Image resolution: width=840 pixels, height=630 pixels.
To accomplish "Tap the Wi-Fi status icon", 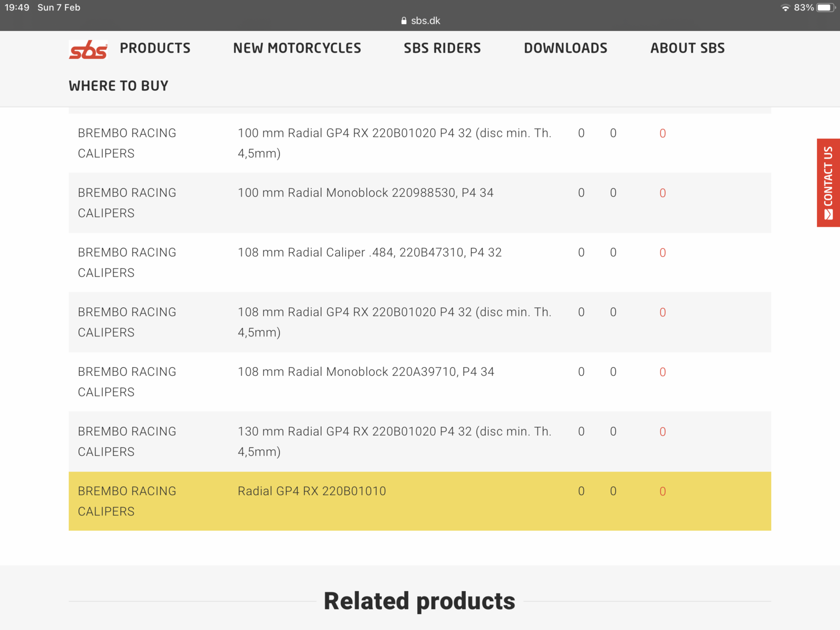I will [x=785, y=8].
